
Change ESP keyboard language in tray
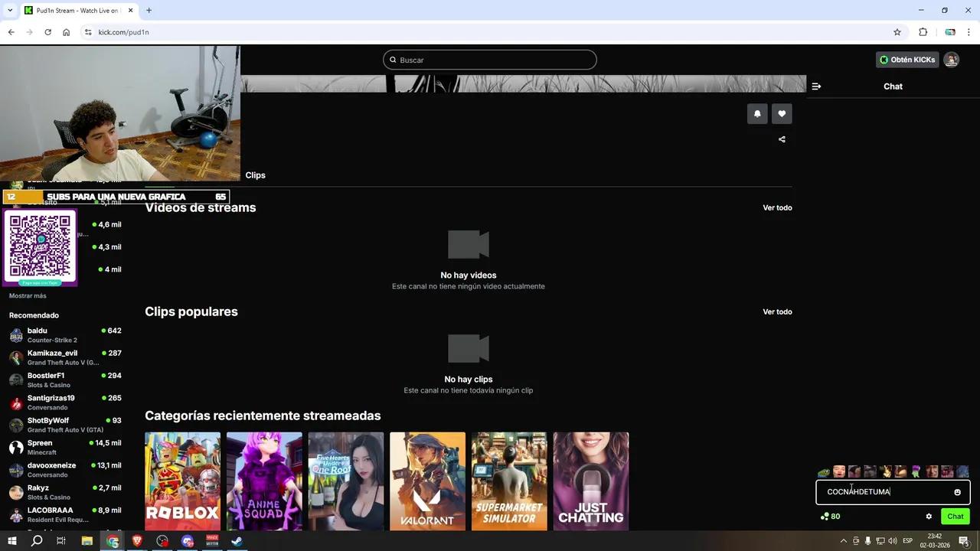(908, 541)
